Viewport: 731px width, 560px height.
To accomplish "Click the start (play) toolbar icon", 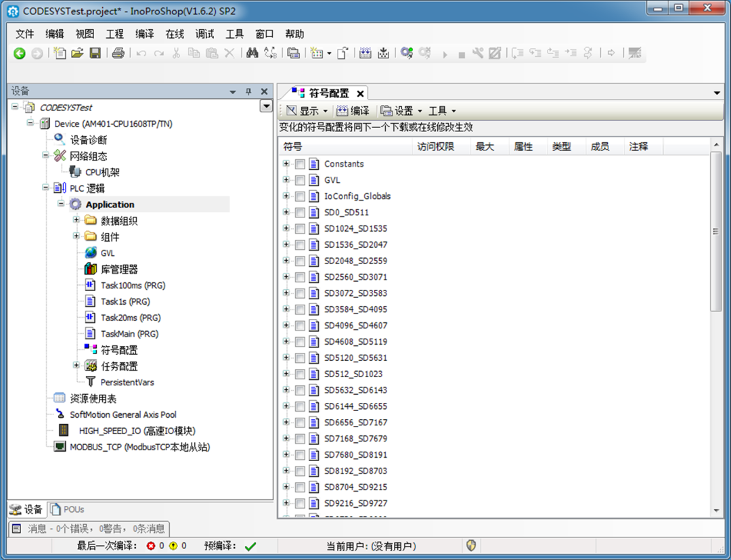I will point(445,55).
